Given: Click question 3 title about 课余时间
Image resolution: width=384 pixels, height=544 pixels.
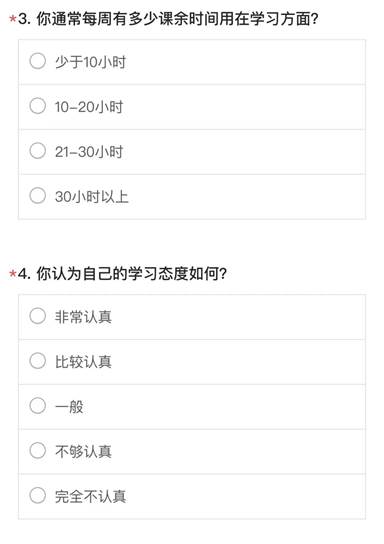Looking at the screenshot, I should (x=168, y=19).
